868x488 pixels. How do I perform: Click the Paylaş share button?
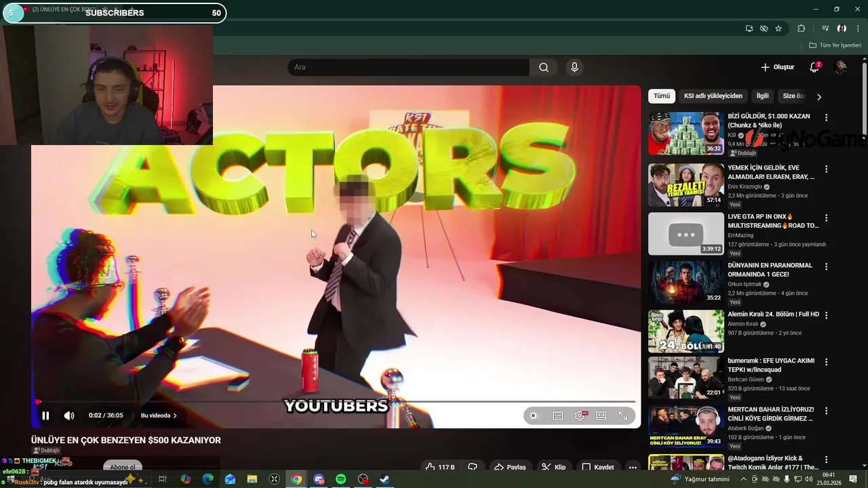point(510,467)
